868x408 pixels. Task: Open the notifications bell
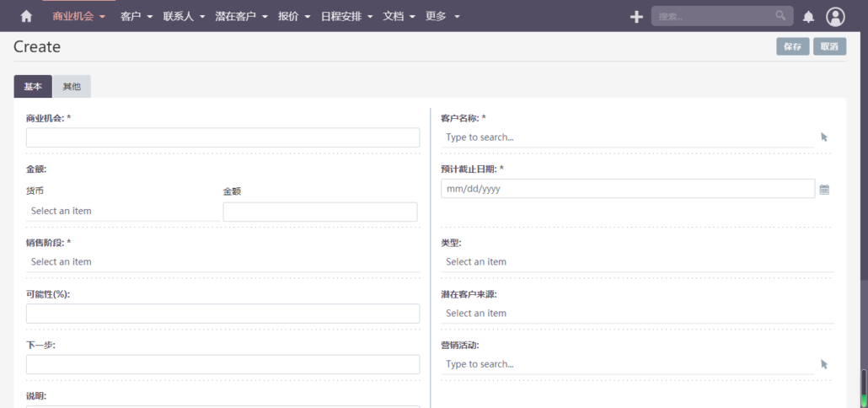coord(808,16)
